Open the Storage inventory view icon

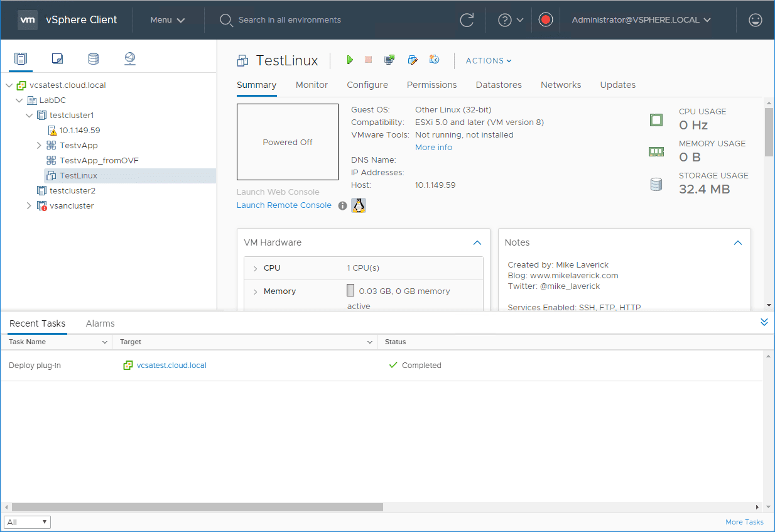pyautogui.click(x=93, y=58)
